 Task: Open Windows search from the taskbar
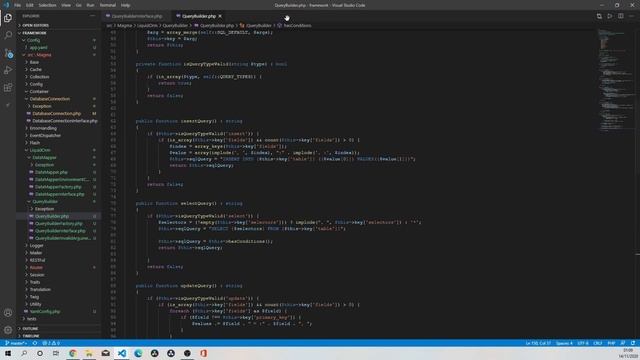[x=24, y=353]
